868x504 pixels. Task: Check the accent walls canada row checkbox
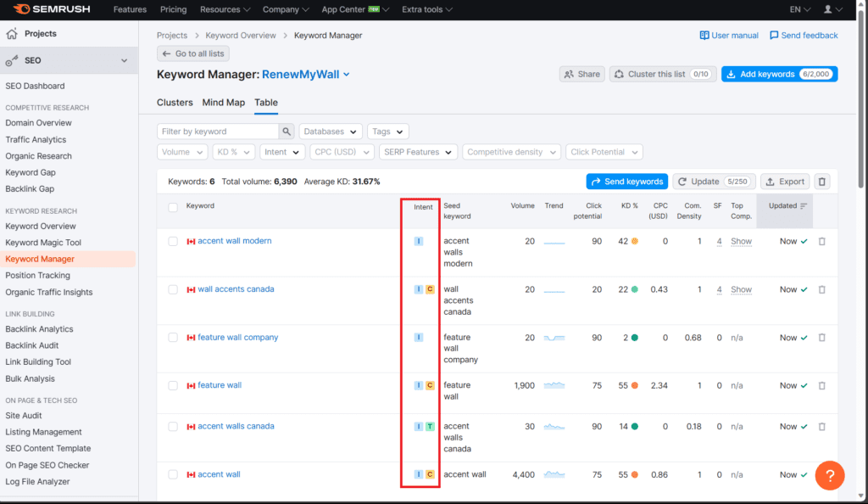[173, 427]
